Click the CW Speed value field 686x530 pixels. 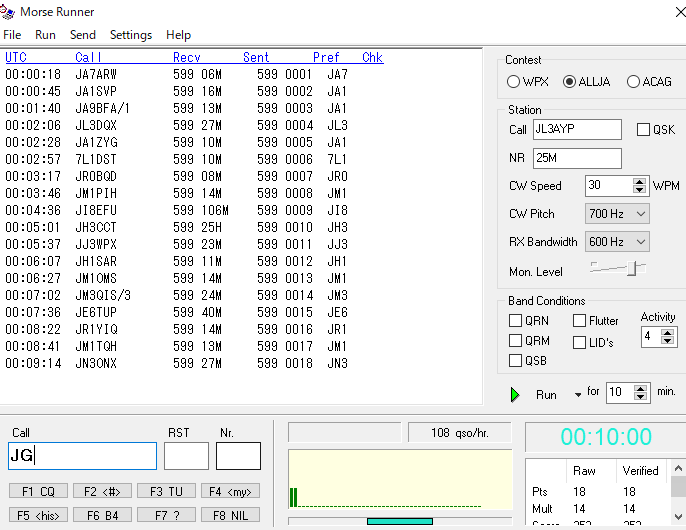609,186
